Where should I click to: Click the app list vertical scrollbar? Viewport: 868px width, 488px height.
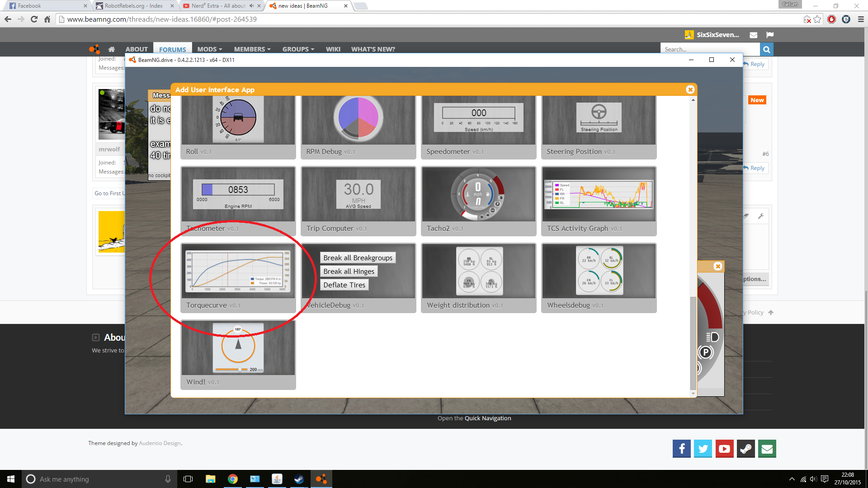693,343
